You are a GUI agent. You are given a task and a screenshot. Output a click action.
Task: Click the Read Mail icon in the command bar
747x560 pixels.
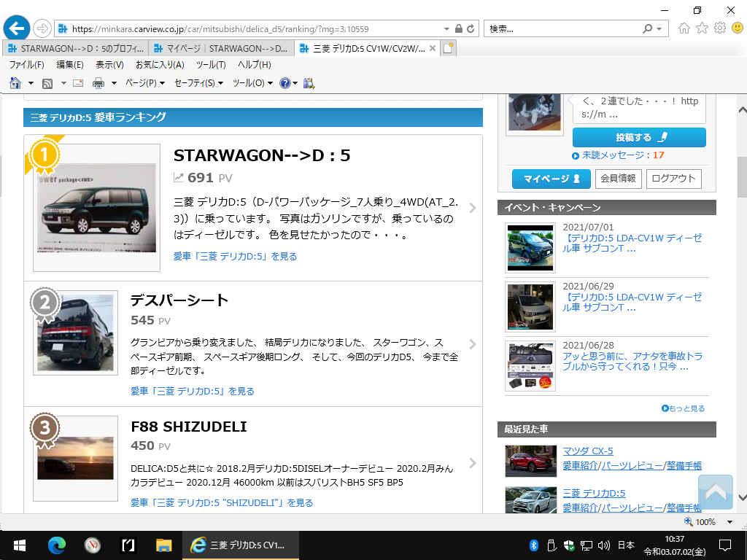78,83
